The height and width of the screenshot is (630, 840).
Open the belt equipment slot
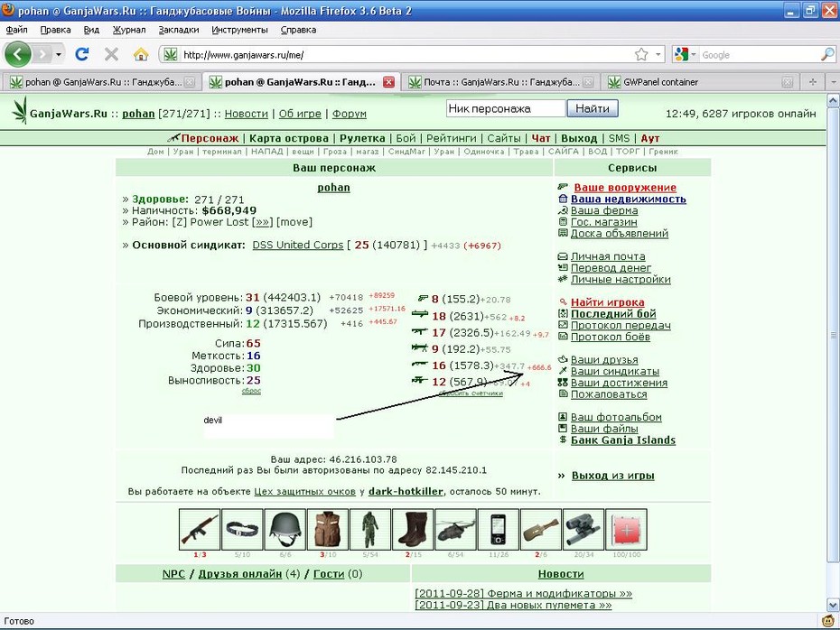[242, 530]
